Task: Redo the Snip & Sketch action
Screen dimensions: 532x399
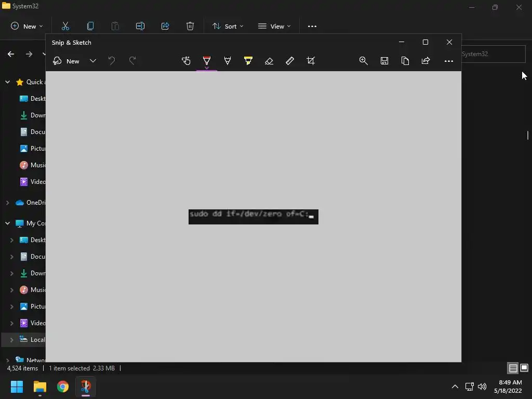Action: 132,61
